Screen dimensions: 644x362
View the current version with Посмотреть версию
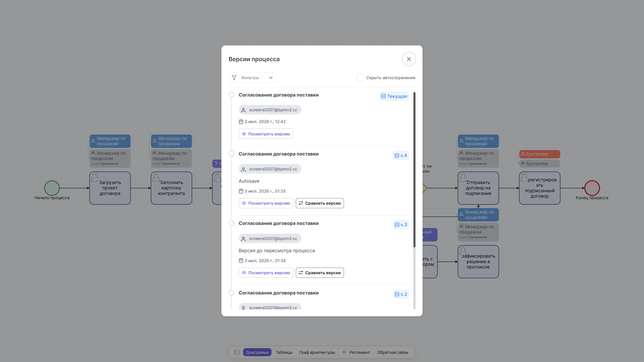click(266, 134)
